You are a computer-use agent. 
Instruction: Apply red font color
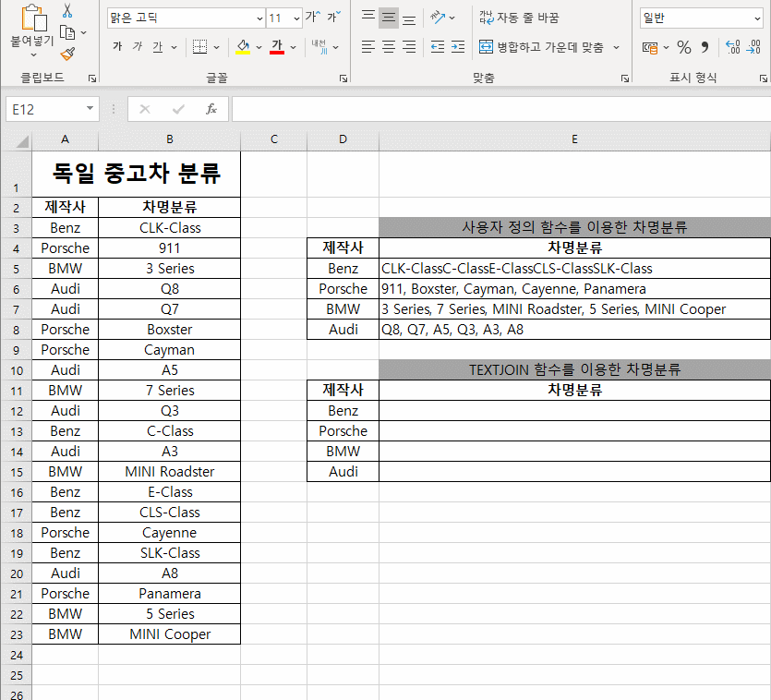pyautogui.click(x=277, y=47)
